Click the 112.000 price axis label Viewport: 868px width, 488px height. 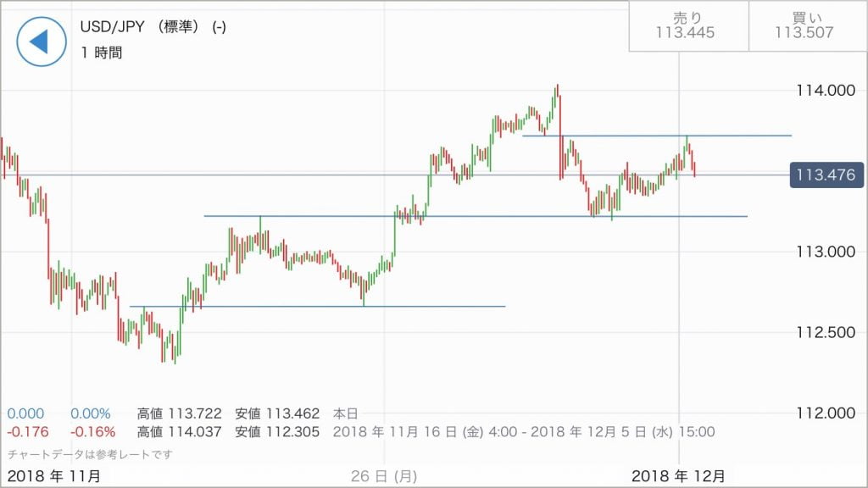821,413
